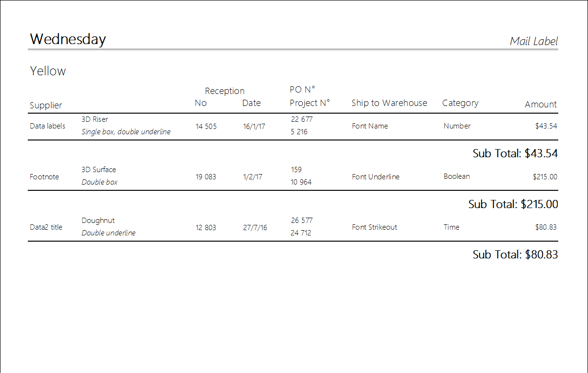Select the Ship to Warehouse column header

pyautogui.click(x=389, y=103)
